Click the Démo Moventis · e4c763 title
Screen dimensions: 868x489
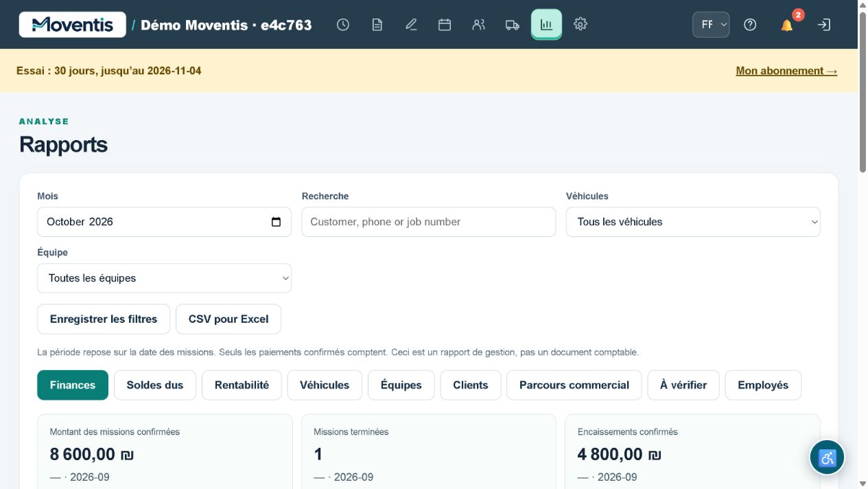click(226, 25)
